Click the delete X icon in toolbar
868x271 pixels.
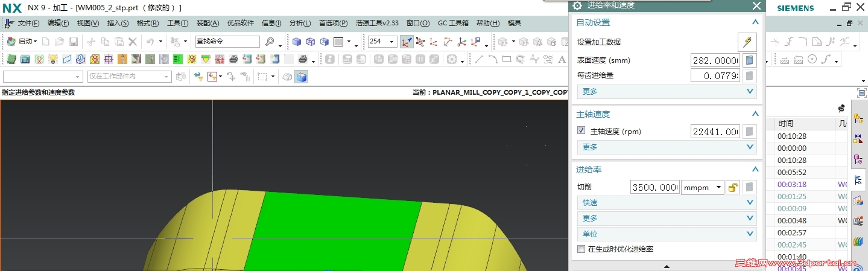pyautogui.click(x=133, y=42)
